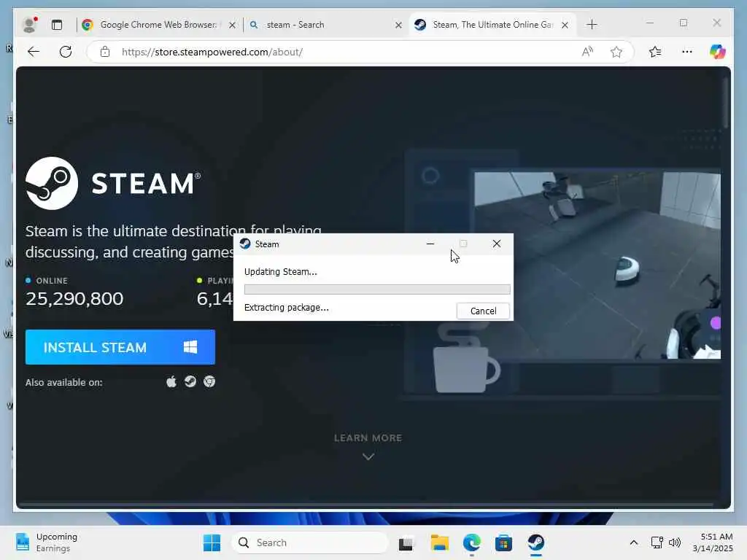Open the volume tray icon

coord(675,542)
